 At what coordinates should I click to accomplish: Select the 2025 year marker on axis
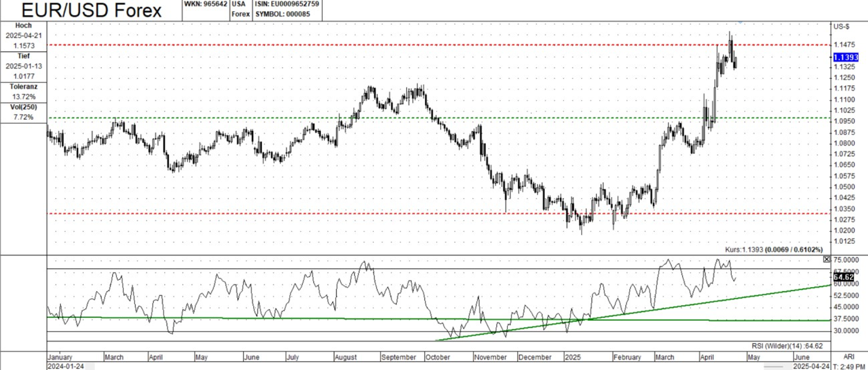[x=573, y=357]
